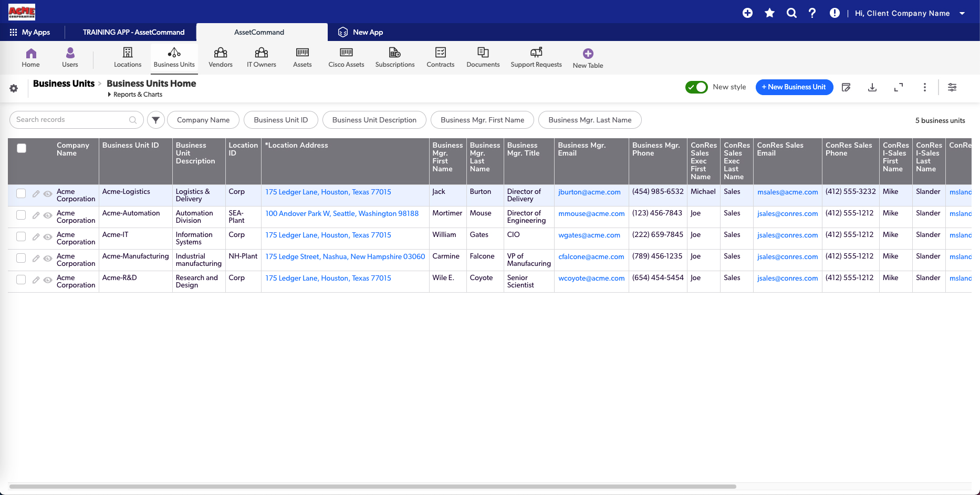Screen dimensions: 980x495
Task: View Acme-IT record with eye icon
Action: [x=48, y=237]
